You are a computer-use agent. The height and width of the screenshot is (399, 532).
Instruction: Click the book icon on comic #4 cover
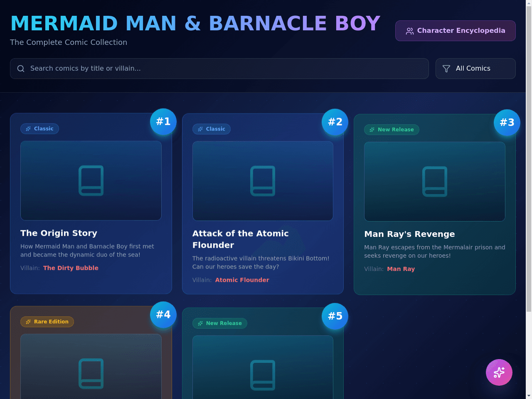coord(91,374)
